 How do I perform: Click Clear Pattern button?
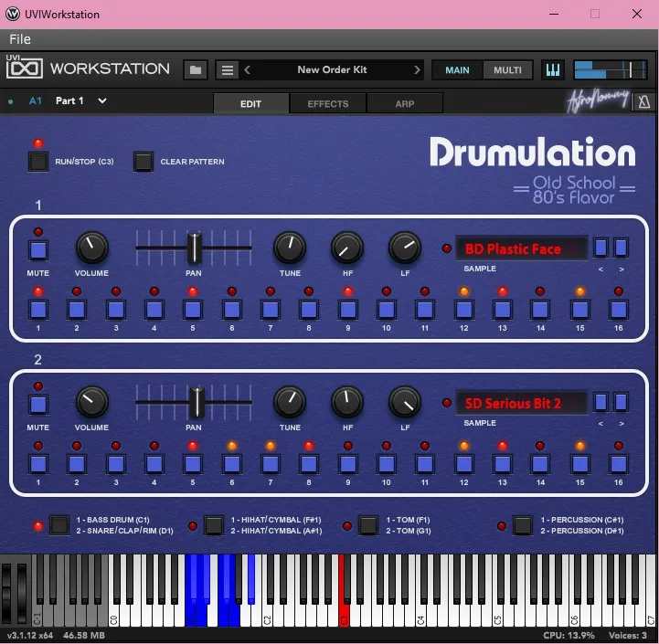pyautogui.click(x=143, y=162)
